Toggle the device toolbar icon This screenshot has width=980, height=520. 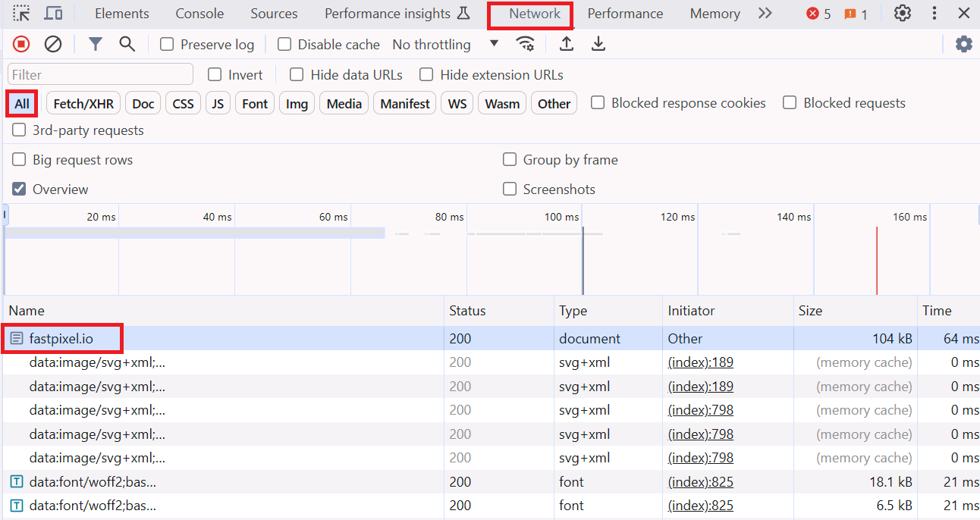coord(53,14)
